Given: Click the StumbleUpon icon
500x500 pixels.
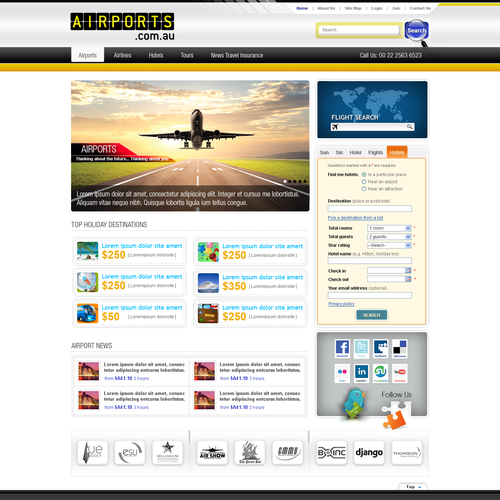Looking at the screenshot, I should click(x=380, y=373).
